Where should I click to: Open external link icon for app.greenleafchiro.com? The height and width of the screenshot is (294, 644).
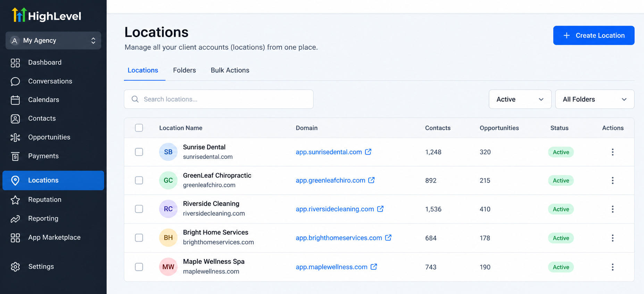click(371, 180)
